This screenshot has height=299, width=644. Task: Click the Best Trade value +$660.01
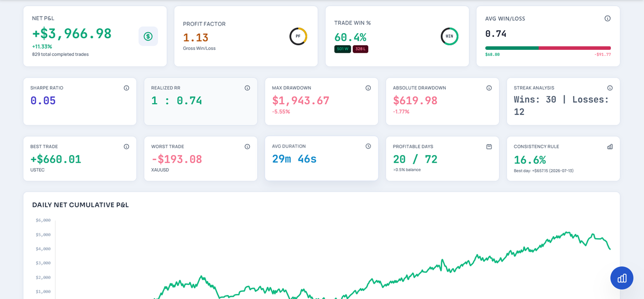click(56, 160)
